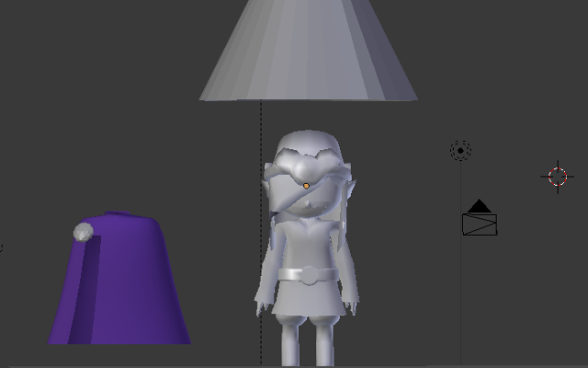Select the large grey cone above the character
The image size is (588, 368).
309,51
